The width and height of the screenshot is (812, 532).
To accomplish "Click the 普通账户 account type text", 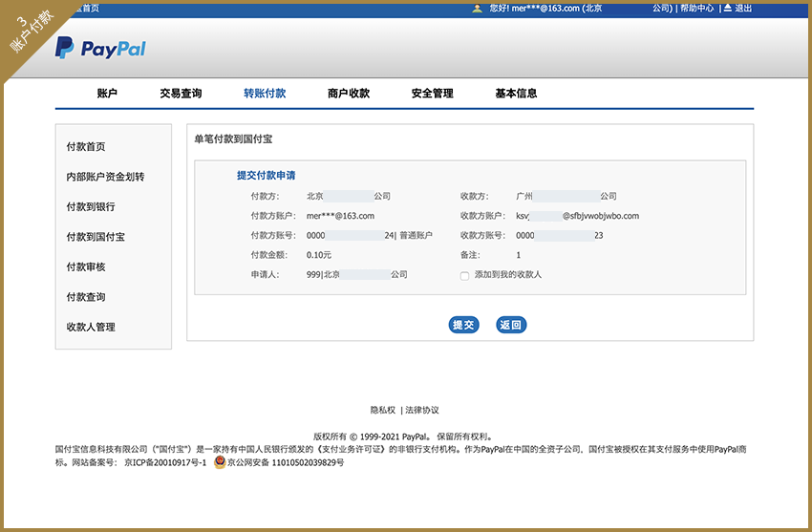I will tap(416, 236).
